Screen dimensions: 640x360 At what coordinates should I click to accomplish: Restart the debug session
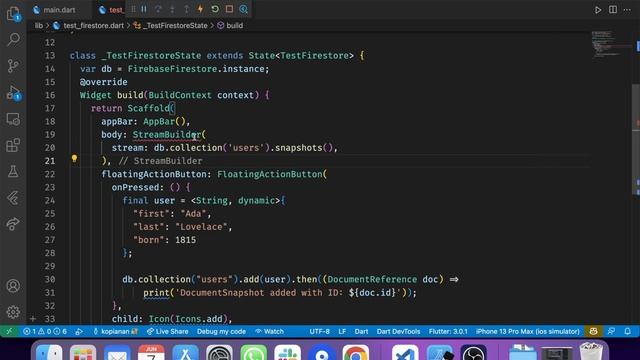point(215,9)
